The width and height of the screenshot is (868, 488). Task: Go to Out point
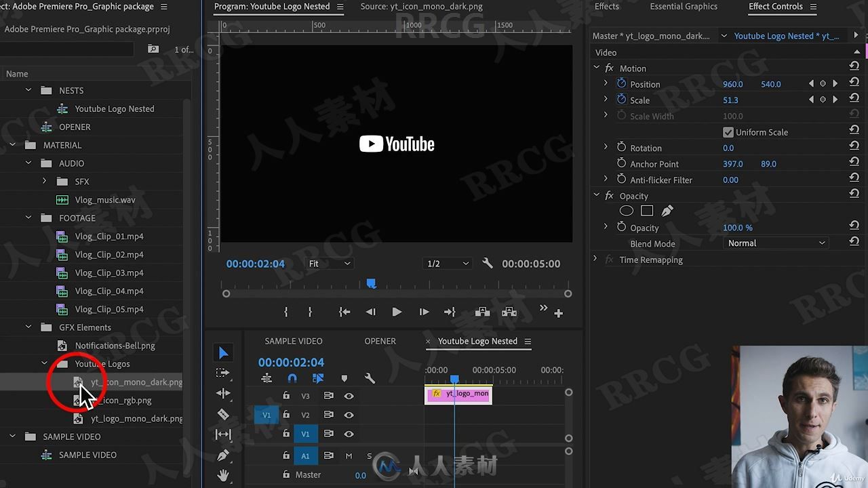(x=450, y=312)
